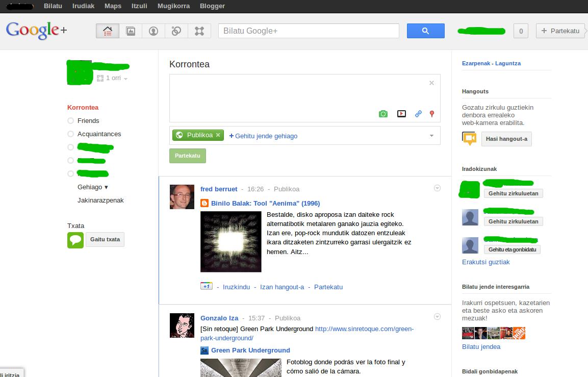Expand the Gehiago circles list

[x=93, y=187]
